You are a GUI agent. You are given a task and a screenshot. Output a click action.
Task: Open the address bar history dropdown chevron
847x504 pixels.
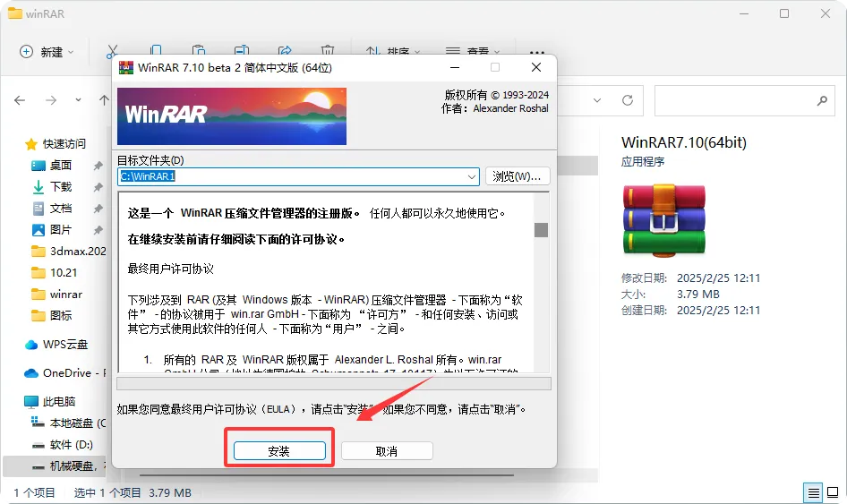[597, 100]
